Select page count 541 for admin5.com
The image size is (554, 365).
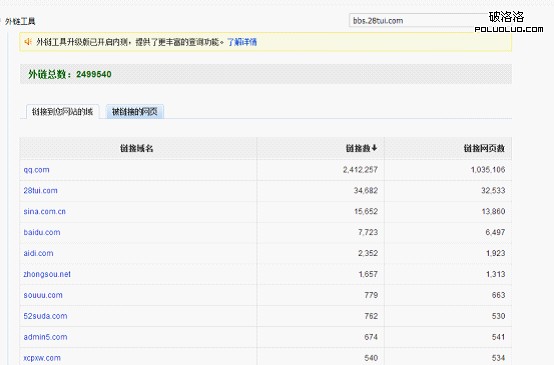pyautogui.click(x=499, y=337)
